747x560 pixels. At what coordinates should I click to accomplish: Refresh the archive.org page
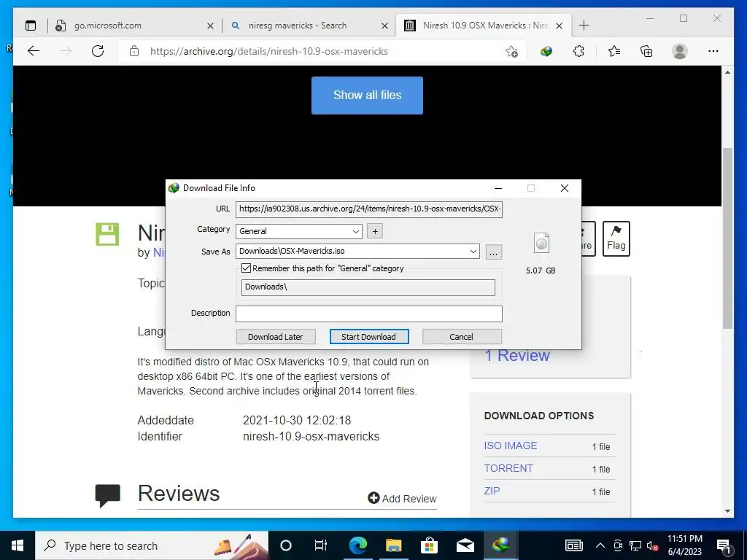tap(98, 51)
